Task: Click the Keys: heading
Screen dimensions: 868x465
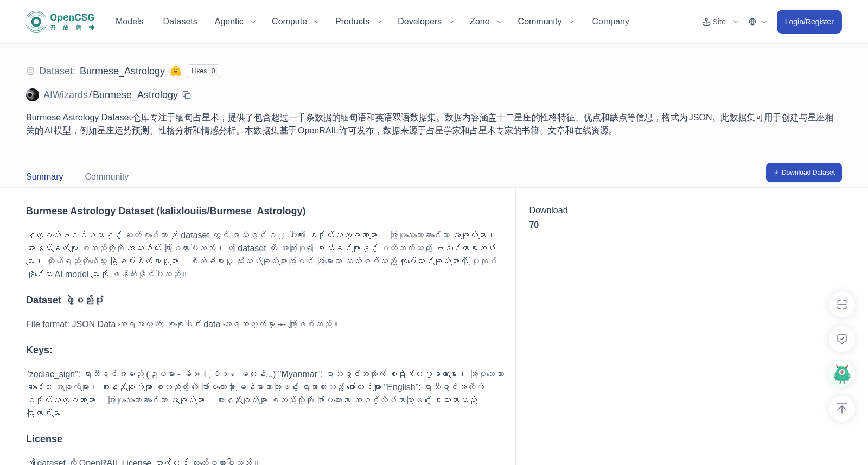Action: click(39, 350)
